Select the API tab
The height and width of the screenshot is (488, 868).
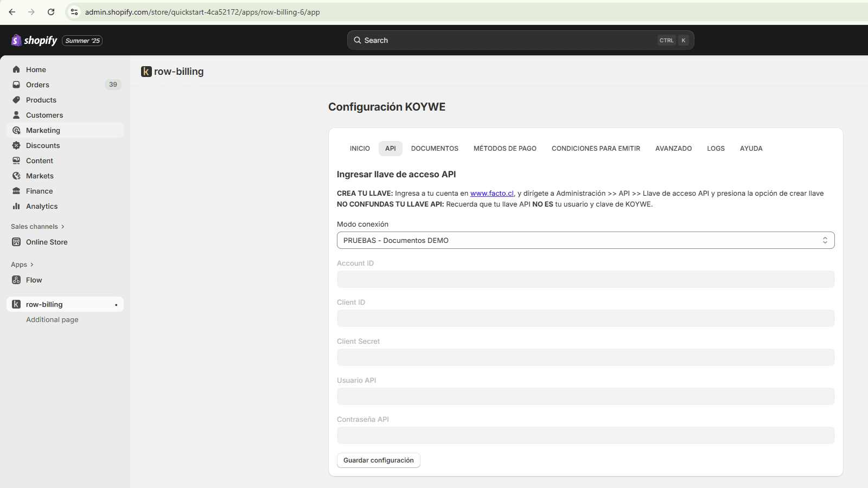click(391, 149)
